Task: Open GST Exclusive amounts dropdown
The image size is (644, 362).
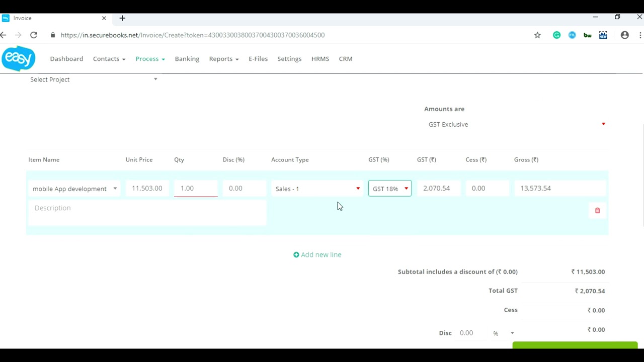Action: point(517,124)
